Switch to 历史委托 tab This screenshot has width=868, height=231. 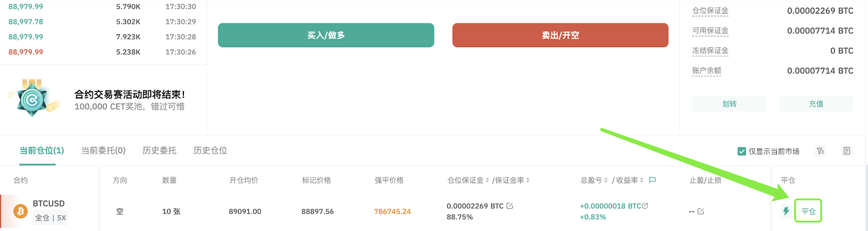coord(159,151)
